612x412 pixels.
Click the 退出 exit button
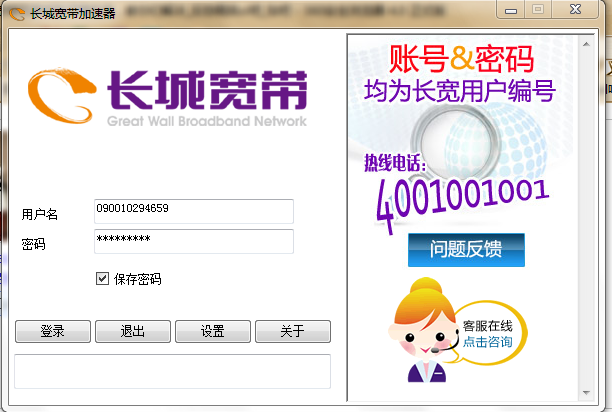(x=133, y=331)
